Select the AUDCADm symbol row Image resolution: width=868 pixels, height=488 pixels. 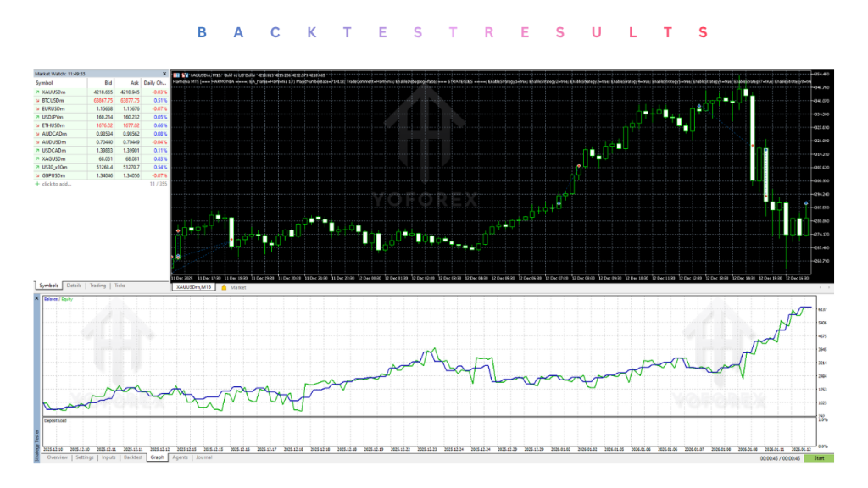pos(102,134)
